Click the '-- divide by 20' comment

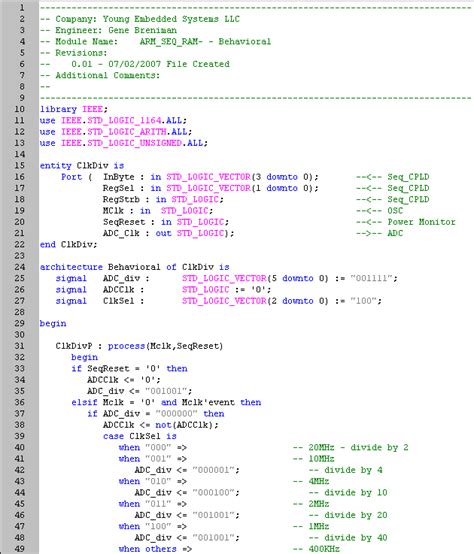348,515
